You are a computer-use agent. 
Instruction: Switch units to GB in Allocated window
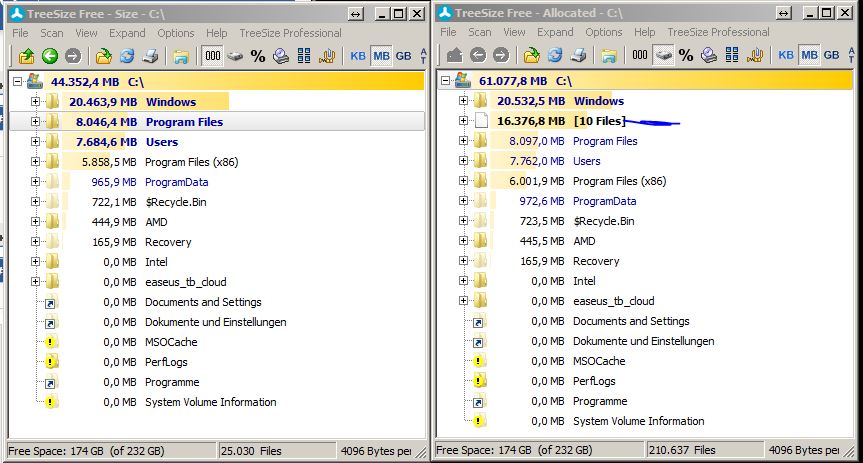[x=832, y=55]
